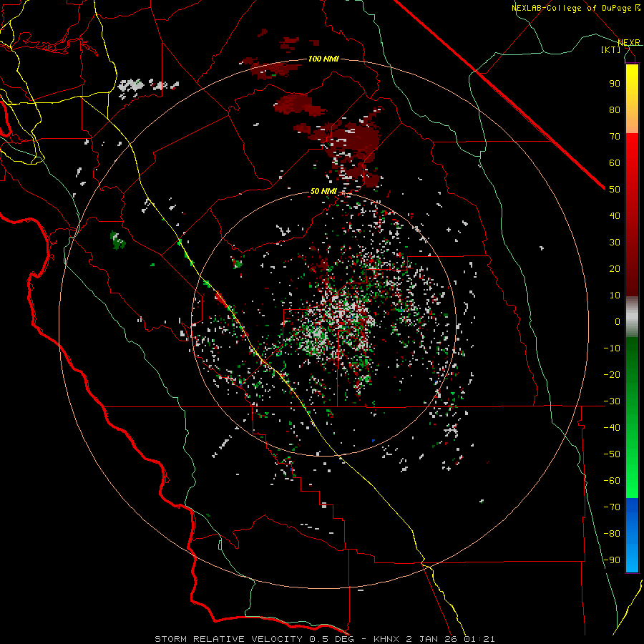The width and height of the screenshot is (644, 644).
Task: Click the -80 value on the velocity scale
Action: coord(612,534)
